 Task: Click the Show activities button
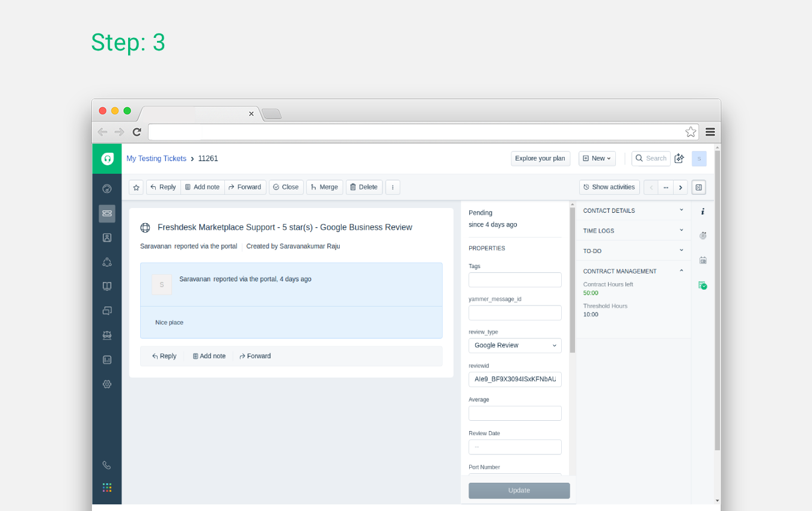click(609, 188)
